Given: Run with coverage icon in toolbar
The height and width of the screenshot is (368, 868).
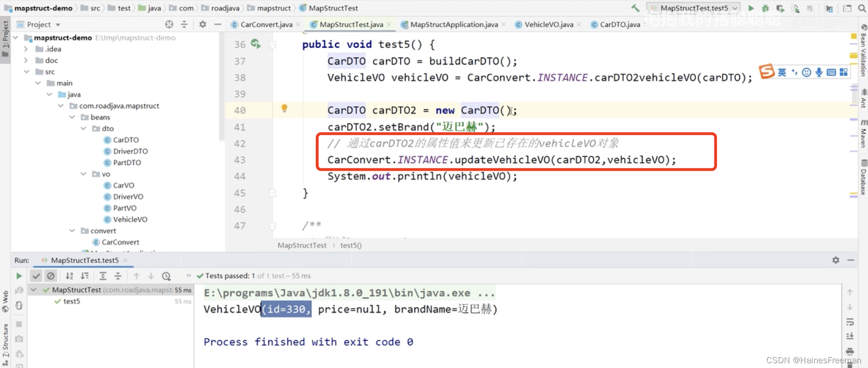Looking at the screenshot, I should click(780, 8).
